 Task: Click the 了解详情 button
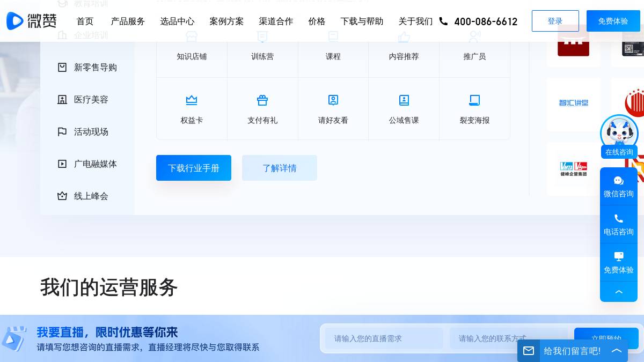pyautogui.click(x=280, y=168)
